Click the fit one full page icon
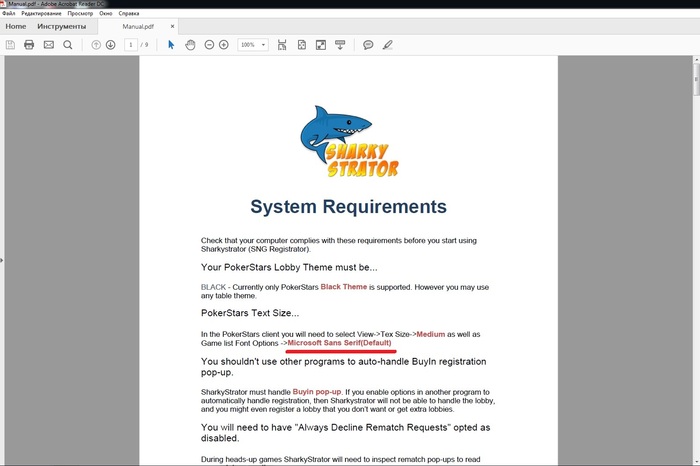The height and width of the screenshot is (466, 700). click(x=302, y=45)
